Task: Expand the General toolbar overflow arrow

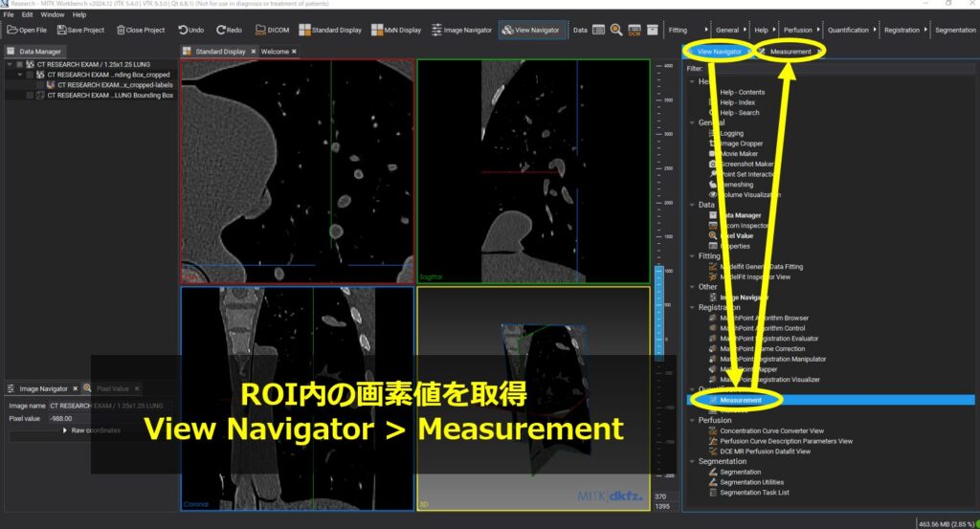Action: coord(745,30)
